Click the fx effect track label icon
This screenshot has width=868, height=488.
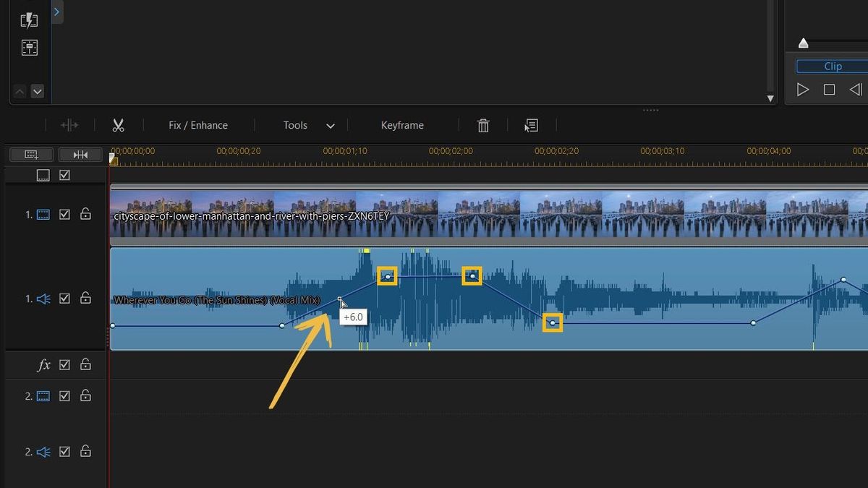pyautogui.click(x=43, y=364)
